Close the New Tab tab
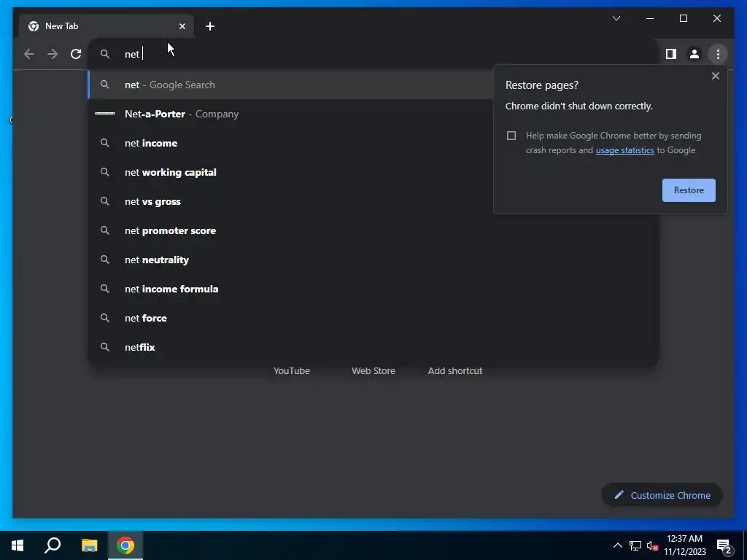The image size is (747, 560). 182,26
